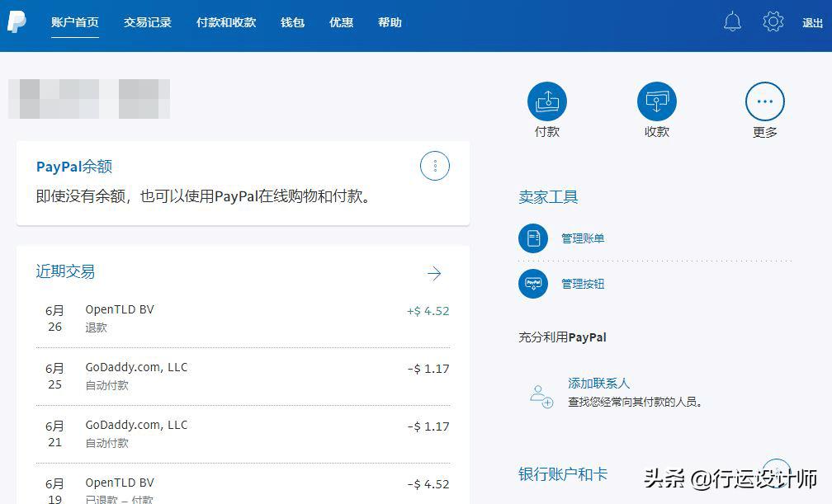Open the 优惠 menu item

point(341,22)
